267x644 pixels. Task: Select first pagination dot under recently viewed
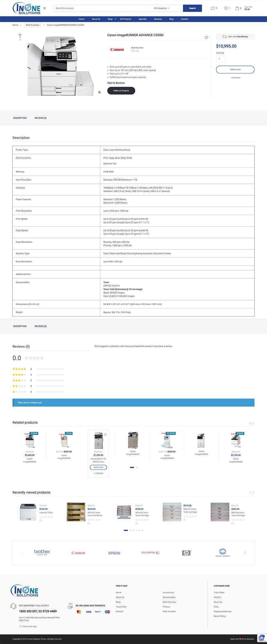tap(126, 530)
